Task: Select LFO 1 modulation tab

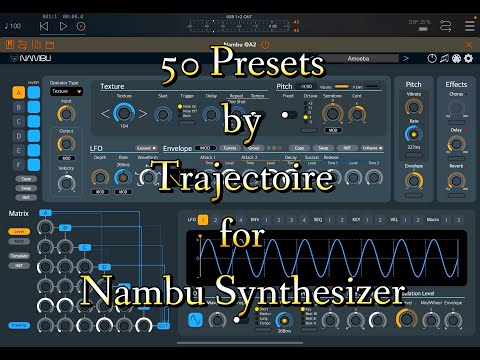Action: pos(203,220)
